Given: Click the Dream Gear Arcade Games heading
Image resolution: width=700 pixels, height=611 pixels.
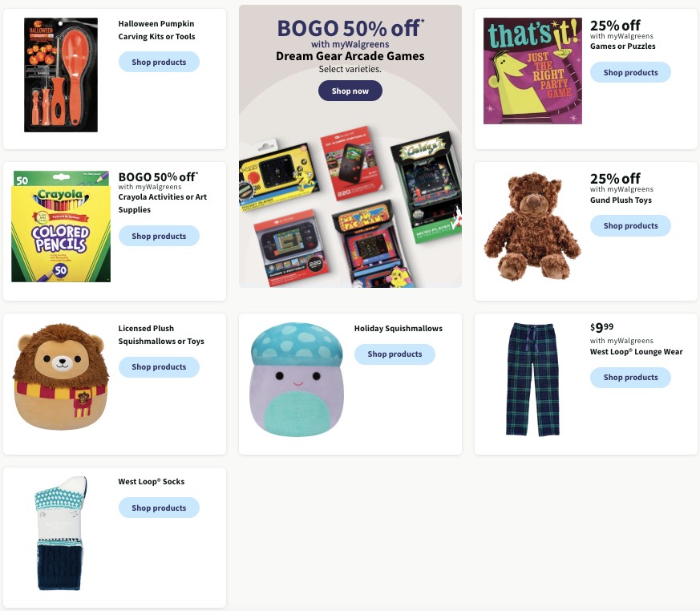Looking at the screenshot, I should [x=350, y=56].
